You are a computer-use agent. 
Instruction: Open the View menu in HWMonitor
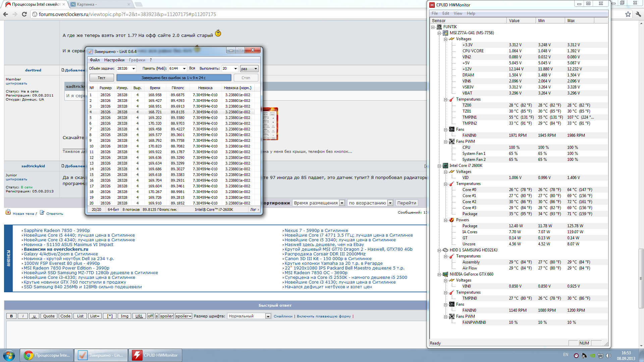(x=458, y=13)
